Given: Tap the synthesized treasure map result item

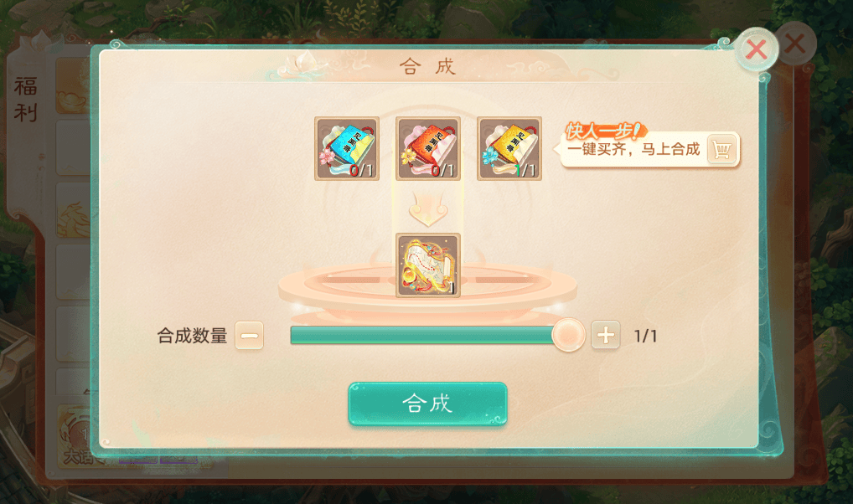Looking at the screenshot, I should pos(428,265).
